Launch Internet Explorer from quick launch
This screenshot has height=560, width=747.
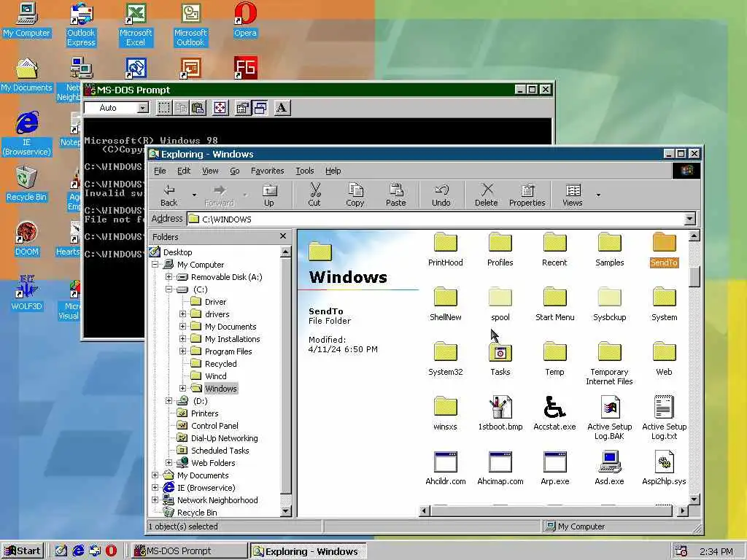[78, 551]
